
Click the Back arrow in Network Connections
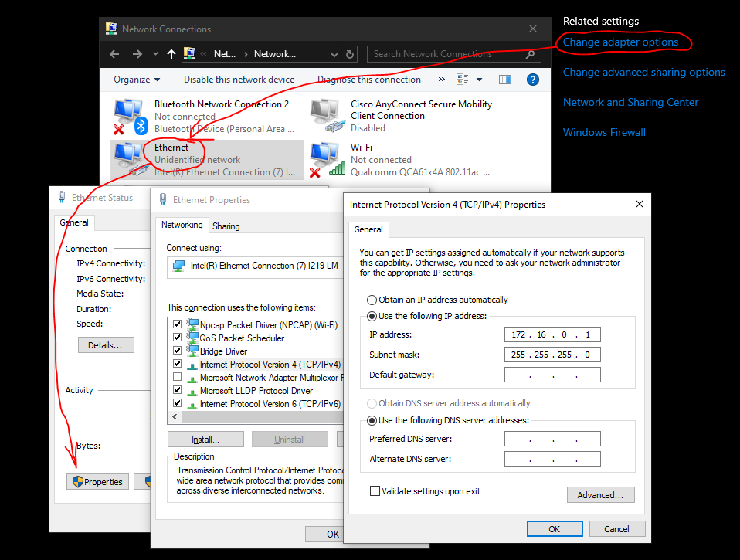click(114, 54)
